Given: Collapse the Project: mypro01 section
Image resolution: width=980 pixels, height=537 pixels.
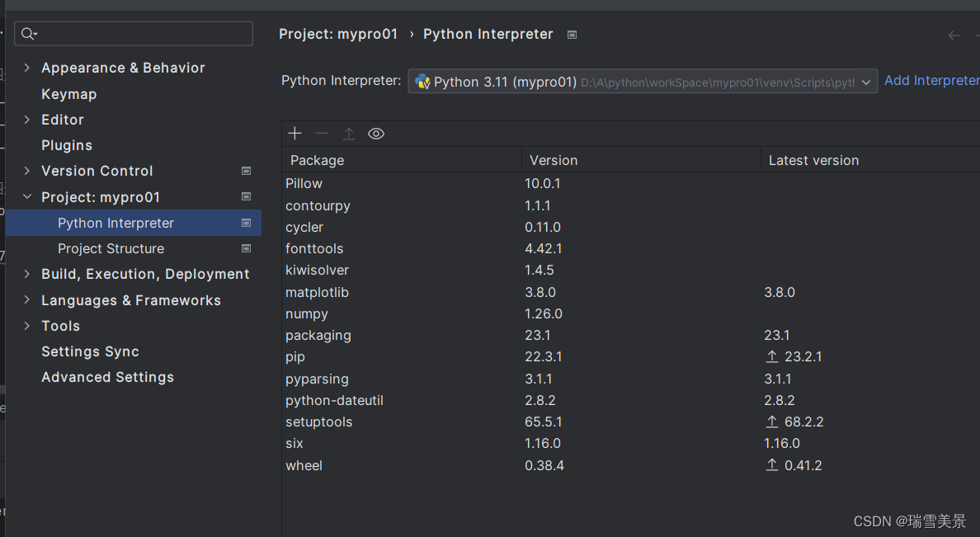Looking at the screenshot, I should 27,196.
